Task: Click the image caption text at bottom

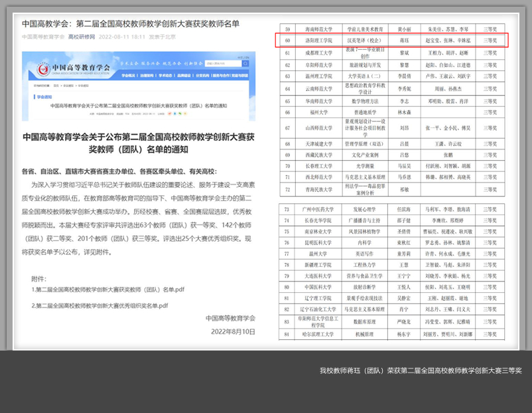Action: click(x=421, y=371)
